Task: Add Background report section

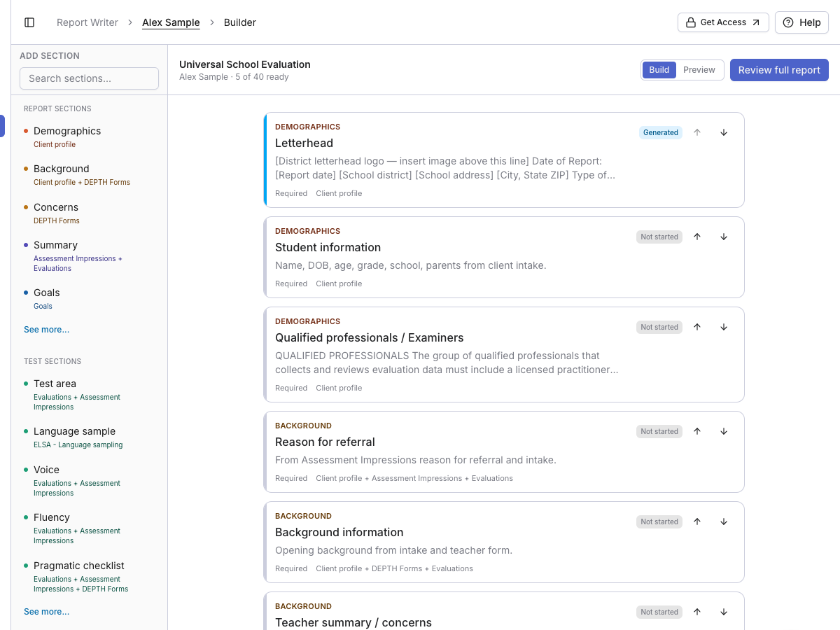Action: coord(89,174)
